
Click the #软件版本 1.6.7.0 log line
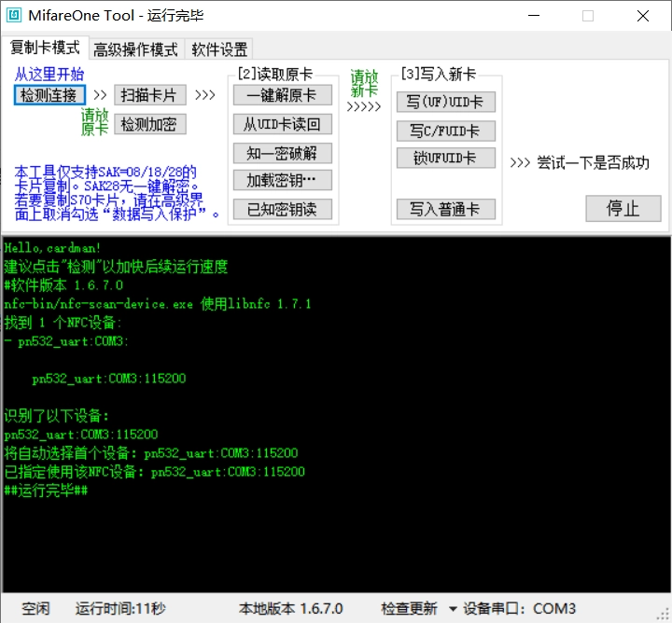[x=63, y=285]
